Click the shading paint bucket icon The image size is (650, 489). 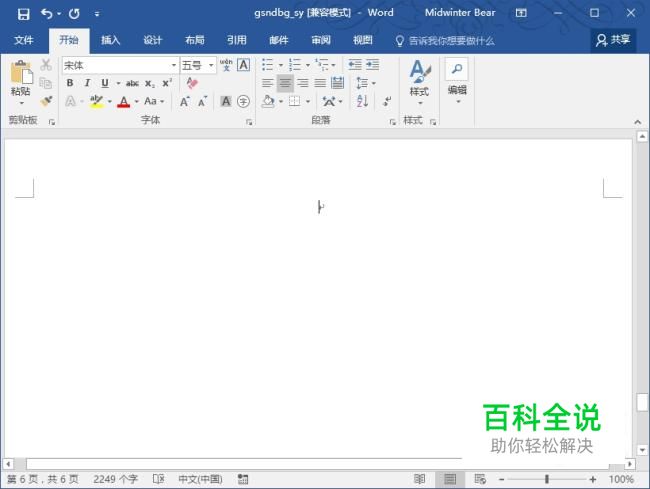pos(268,101)
